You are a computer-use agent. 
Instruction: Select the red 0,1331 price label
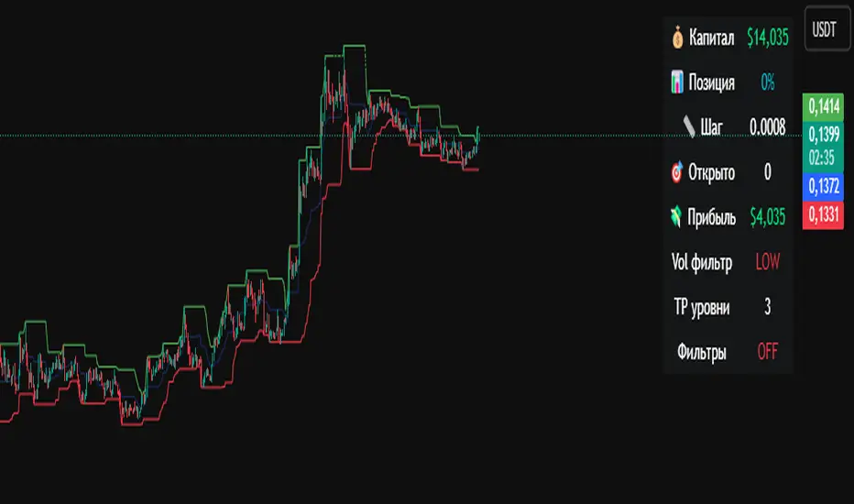click(x=824, y=214)
